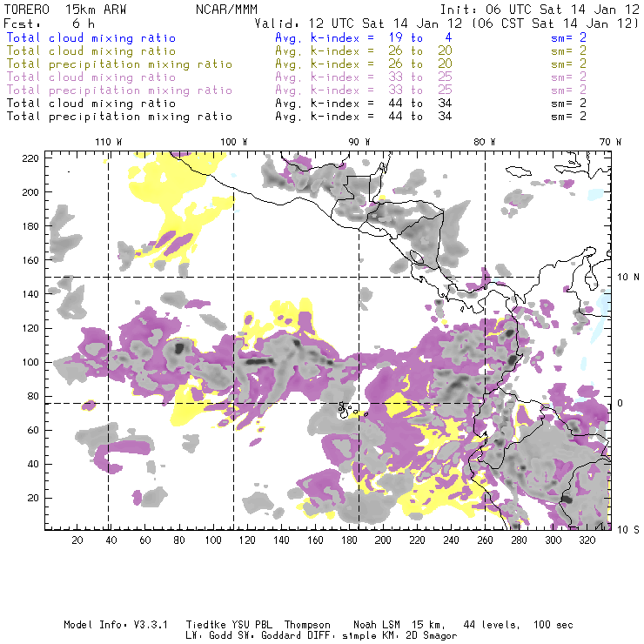Select x-axis tick label '320'
The image size is (644, 644).
click(587, 540)
